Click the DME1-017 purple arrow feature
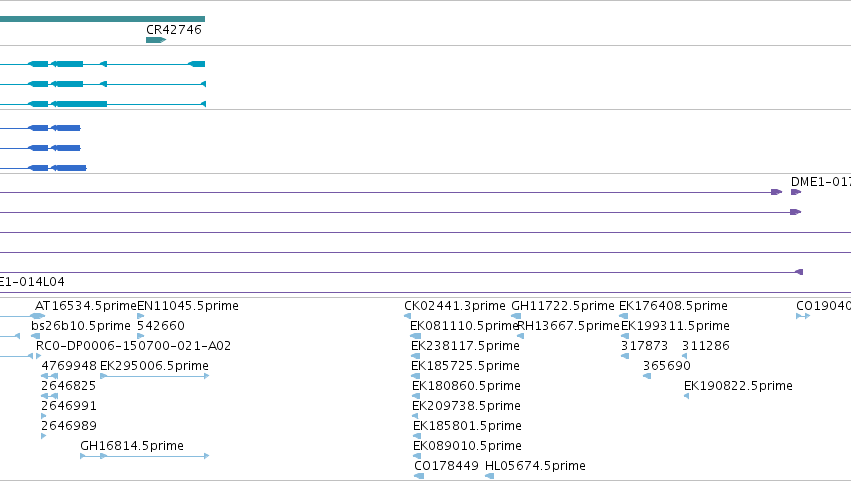Viewport: 851px width, 481px height. click(x=796, y=192)
